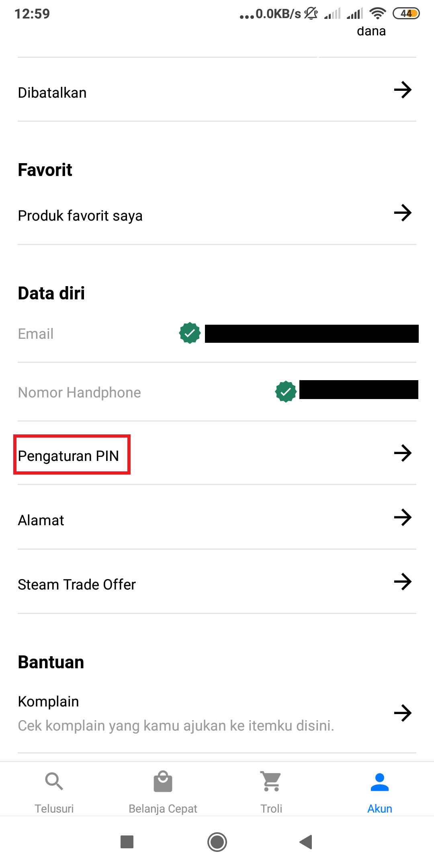The width and height of the screenshot is (434, 868).
Task: Tap the Telusuri search icon
Action: (x=54, y=782)
